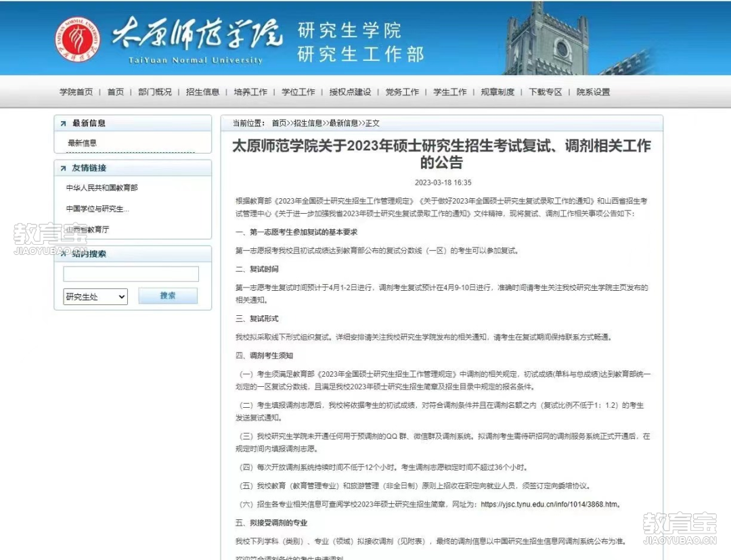Open 党务工作 menu item
Viewport: 731px width, 560px height.
click(x=402, y=92)
